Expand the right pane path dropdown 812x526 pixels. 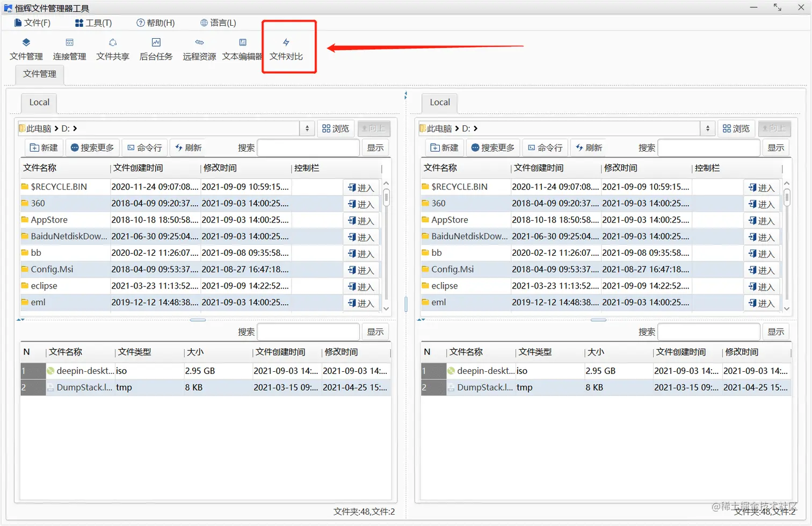[x=708, y=128]
